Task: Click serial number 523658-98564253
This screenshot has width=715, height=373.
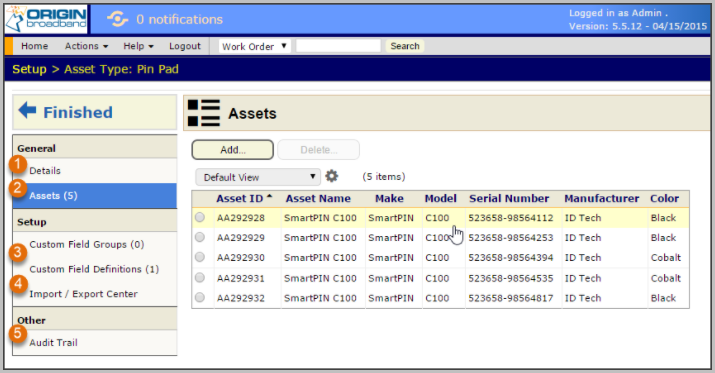Action: (511, 238)
